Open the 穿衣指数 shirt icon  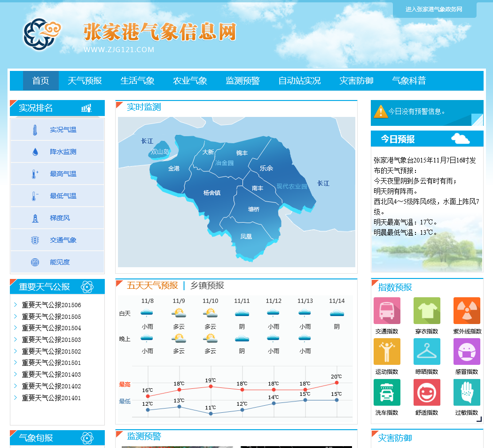[x=427, y=311]
